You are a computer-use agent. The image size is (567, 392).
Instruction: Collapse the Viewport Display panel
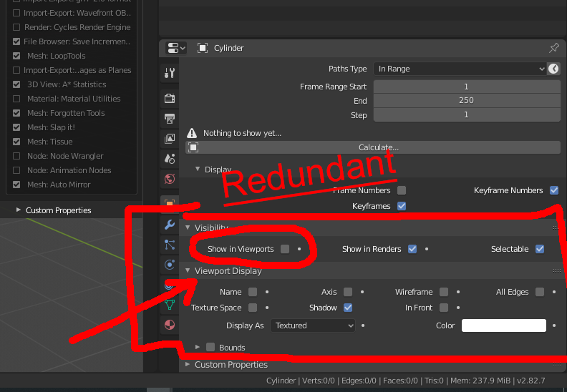(x=188, y=270)
